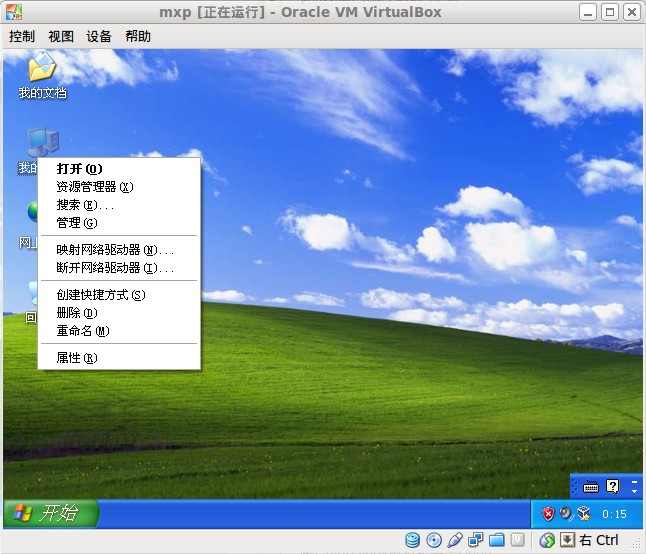Select the 我的电脑 computer desktop icon
The height and width of the screenshot is (554, 646).
point(43,142)
